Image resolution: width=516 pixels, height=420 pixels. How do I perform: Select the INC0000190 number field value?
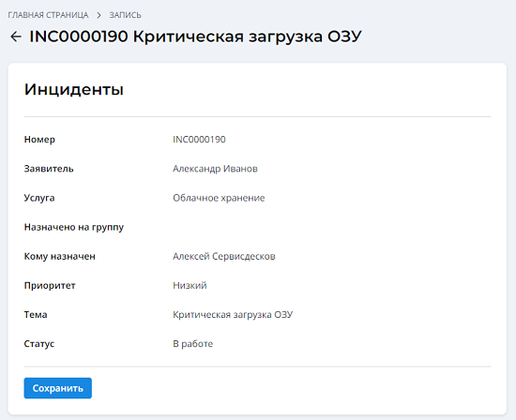199,140
